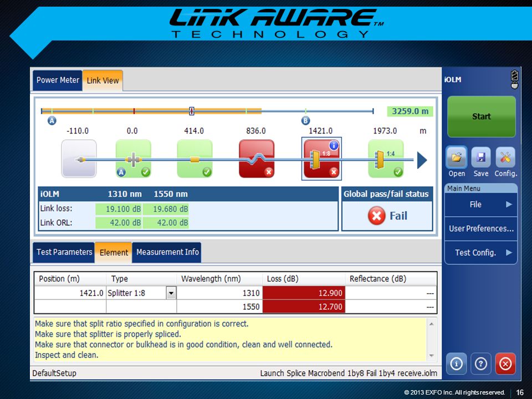Click the split ratio diagnostic message line
The image size is (532, 399).
pos(141,324)
